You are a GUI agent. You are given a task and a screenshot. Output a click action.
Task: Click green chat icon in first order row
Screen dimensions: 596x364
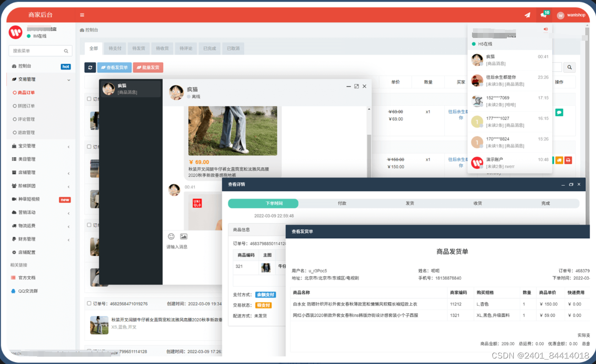(x=559, y=112)
